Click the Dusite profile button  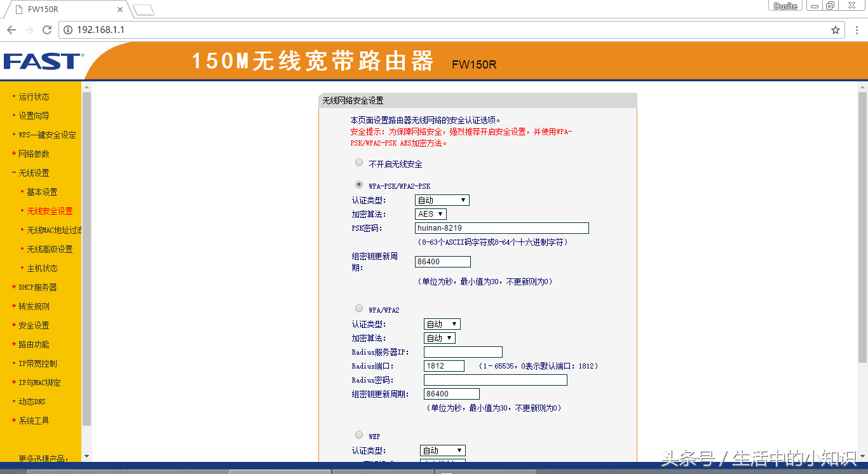[x=786, y=6]
